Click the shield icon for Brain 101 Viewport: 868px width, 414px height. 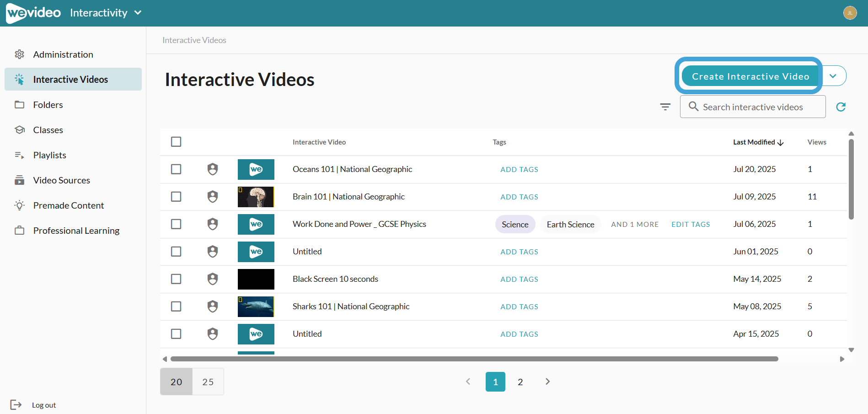pyautogui.click(x=213, y=197)
